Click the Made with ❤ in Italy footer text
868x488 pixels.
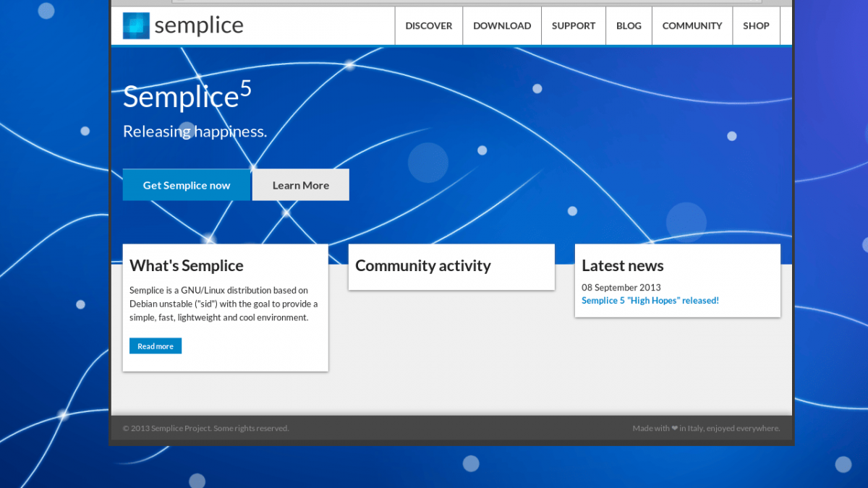click(x=706, y=429)
